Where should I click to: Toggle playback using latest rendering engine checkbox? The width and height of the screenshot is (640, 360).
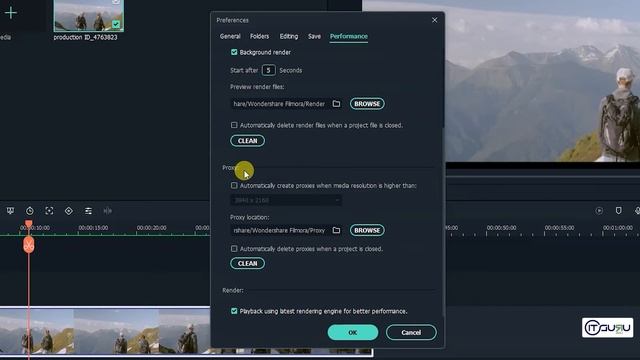[x=234, y=311]
